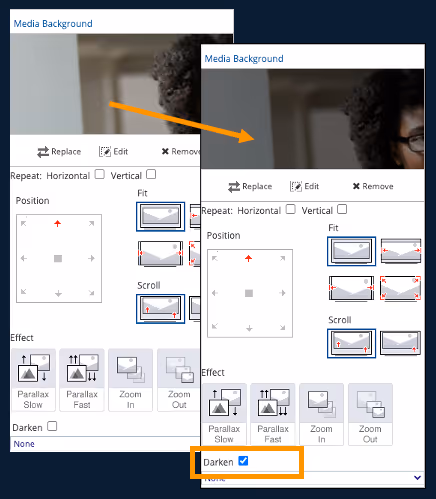Click Edit in the front panel
Image resolution: width=436 pixels, height=499 pixels.
304,186
